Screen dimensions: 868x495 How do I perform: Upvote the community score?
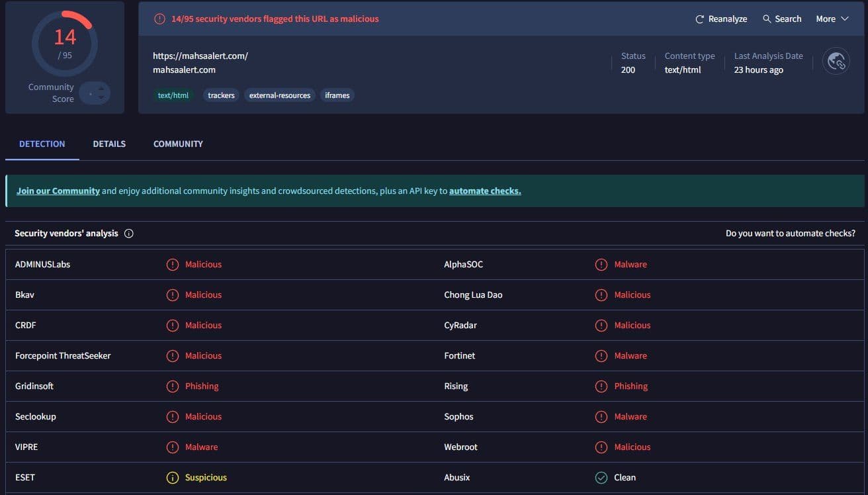pos(101,88)
